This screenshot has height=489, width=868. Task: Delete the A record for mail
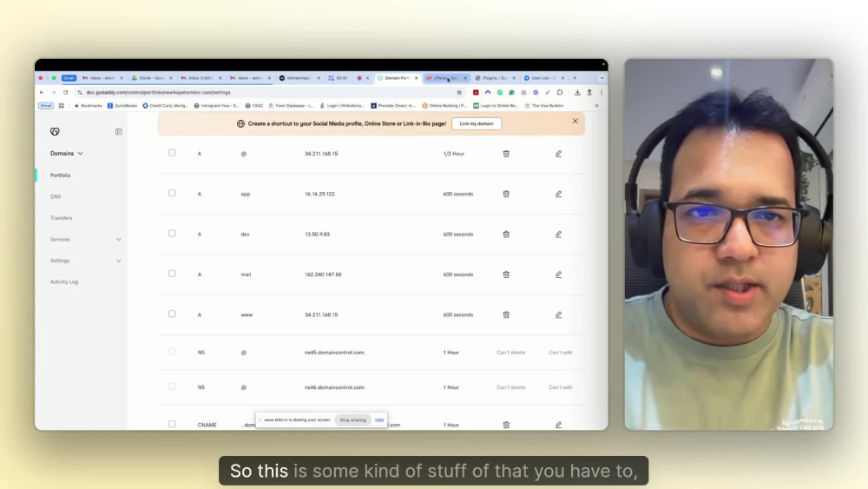(x=506, y=274)
